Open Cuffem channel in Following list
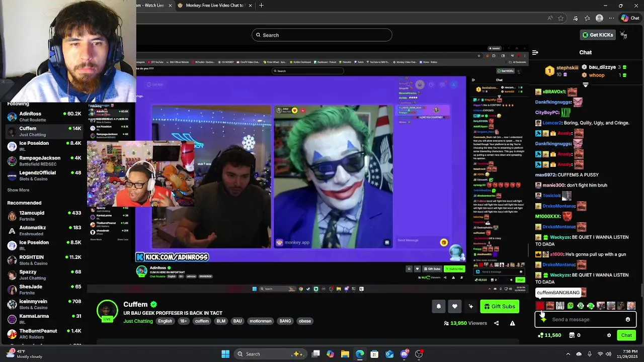644x362 pixels. [x=44, y=131]
